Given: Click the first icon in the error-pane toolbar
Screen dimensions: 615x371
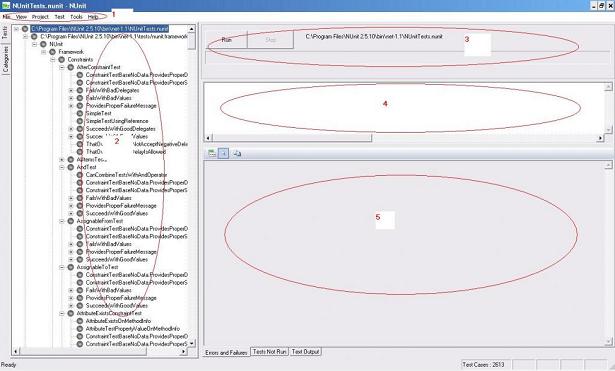Looking at the screenshot, I should pyautogui.click(x=212, y=153).
